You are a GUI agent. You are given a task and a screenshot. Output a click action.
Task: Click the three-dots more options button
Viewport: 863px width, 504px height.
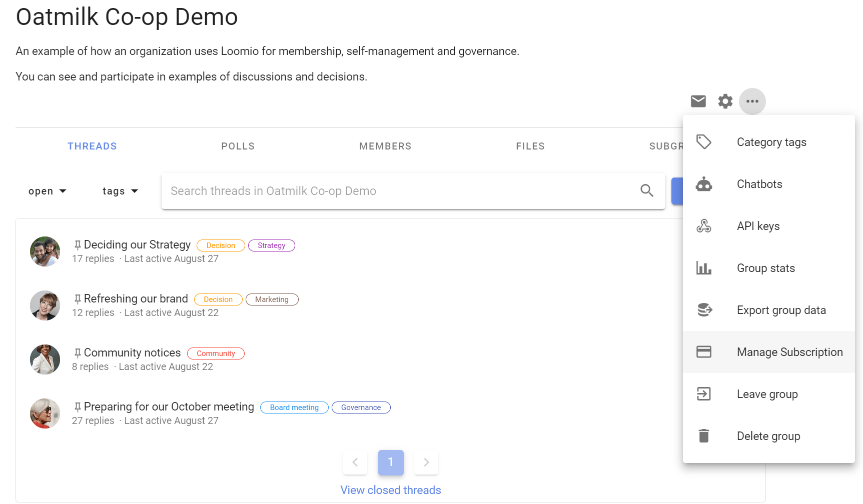[752, 101]
